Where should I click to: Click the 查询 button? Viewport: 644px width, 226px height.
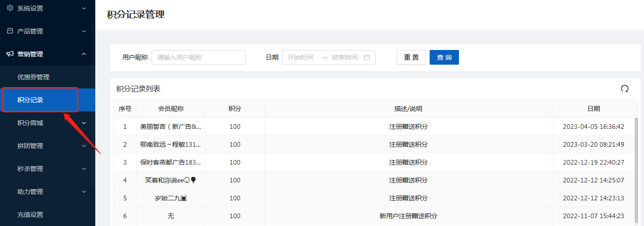(444, 57)
